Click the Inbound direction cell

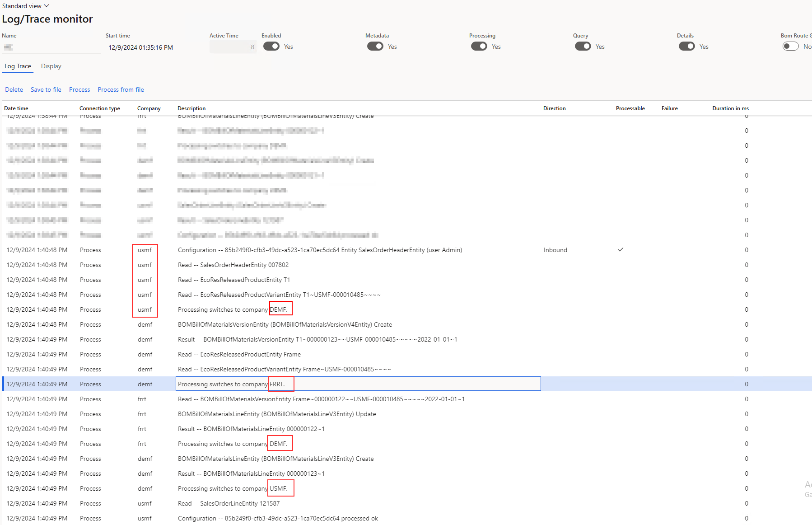(555, 250)
